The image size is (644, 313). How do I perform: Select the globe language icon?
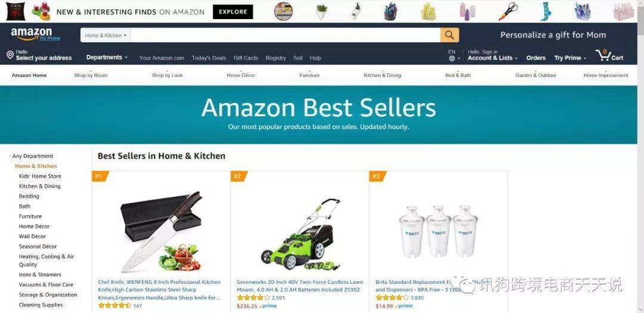[x=452, y=58]
